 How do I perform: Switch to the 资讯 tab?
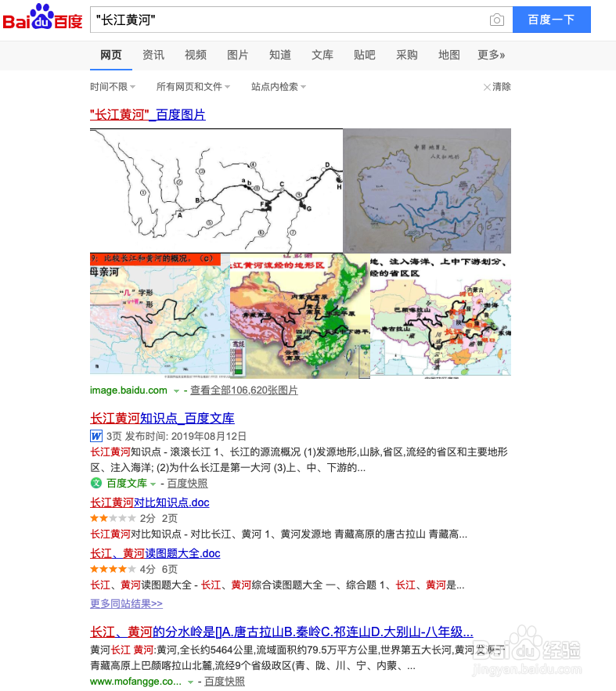tap(153, 55)
